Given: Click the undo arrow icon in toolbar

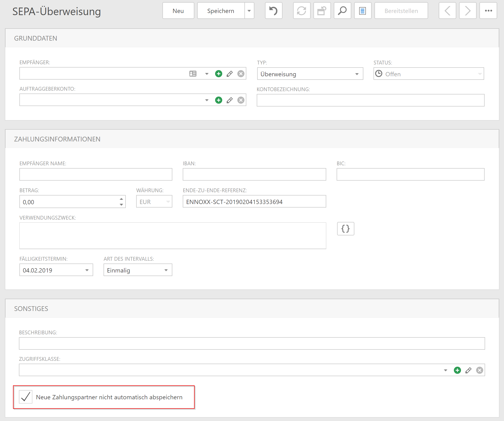Looking at the screenshot, I should (273, 11).
